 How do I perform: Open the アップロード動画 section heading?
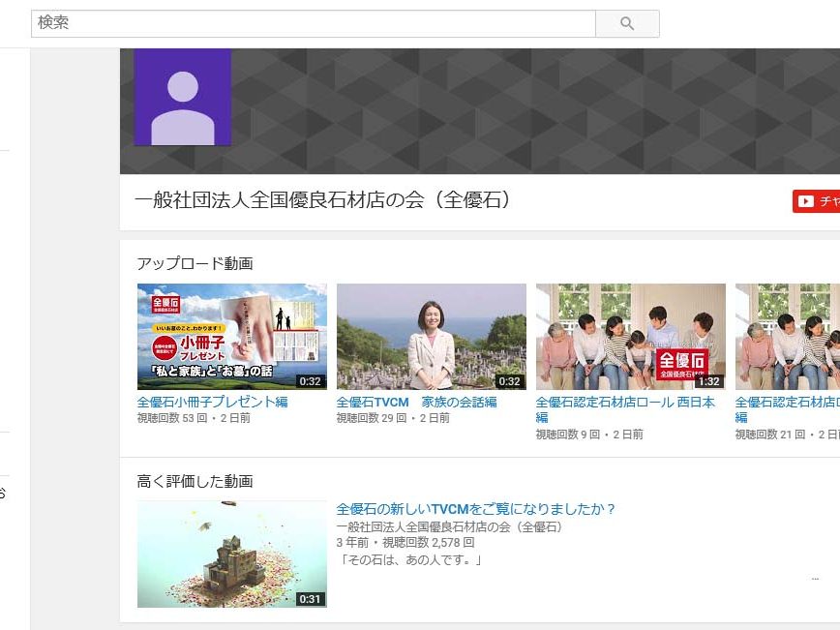point(195,263)
